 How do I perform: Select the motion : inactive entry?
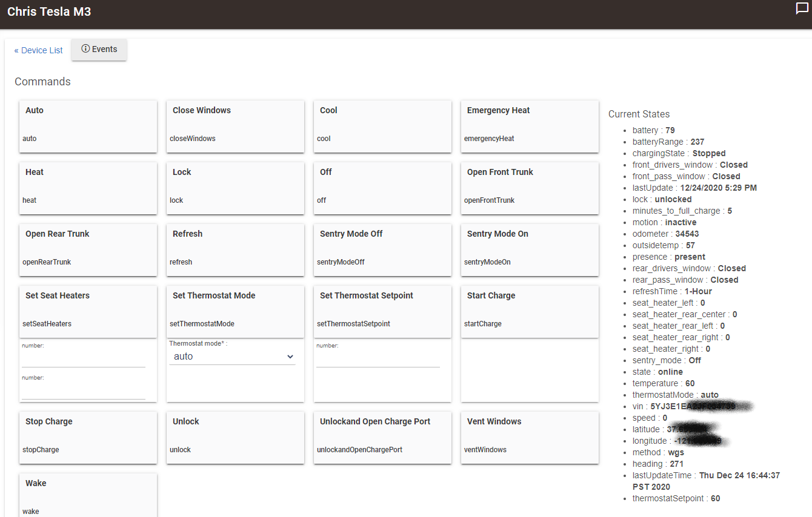[x=665, y=222]
